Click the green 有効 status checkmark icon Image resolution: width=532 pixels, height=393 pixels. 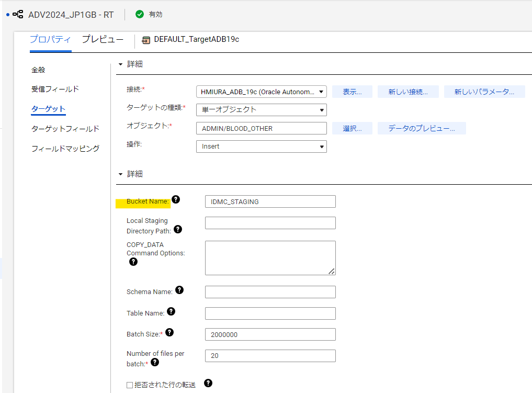[140, 14]
